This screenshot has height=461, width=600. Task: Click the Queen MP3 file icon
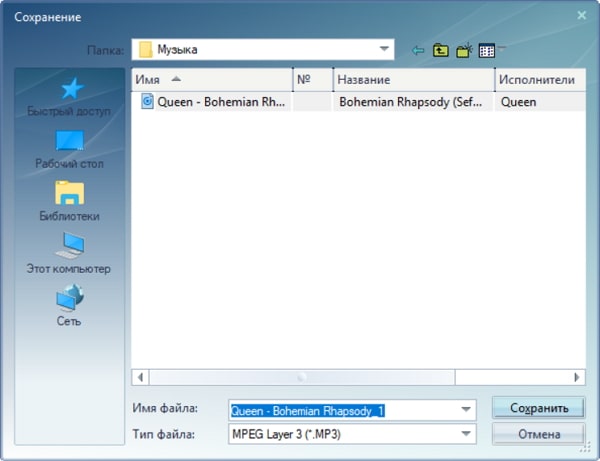[147, 101]
